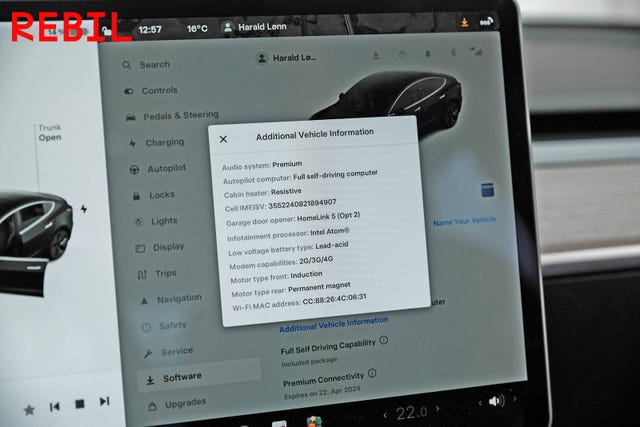Select Low voltage battery type: Lead-acid line
Viewport: 640px width, 427px height.
pyautogui.click(x=288, y=249)
